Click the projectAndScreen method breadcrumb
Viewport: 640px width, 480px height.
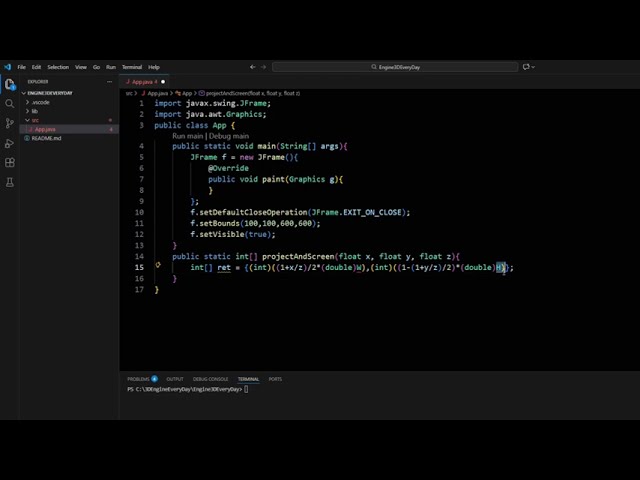[x=253, y=93]
